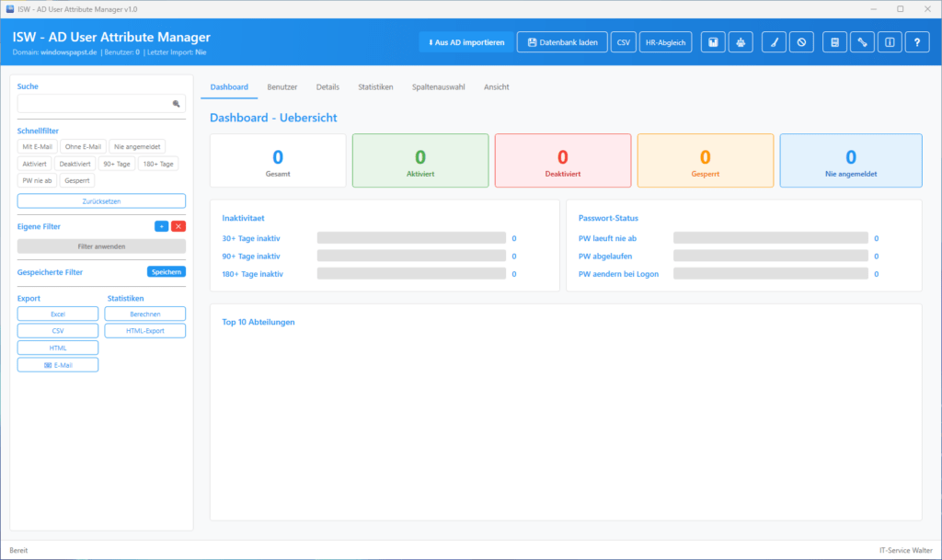Enable the '90+ Tage' quick filter
Image resolution: width=942 pixels, height=560 pixels.
[x=117, y=164]
